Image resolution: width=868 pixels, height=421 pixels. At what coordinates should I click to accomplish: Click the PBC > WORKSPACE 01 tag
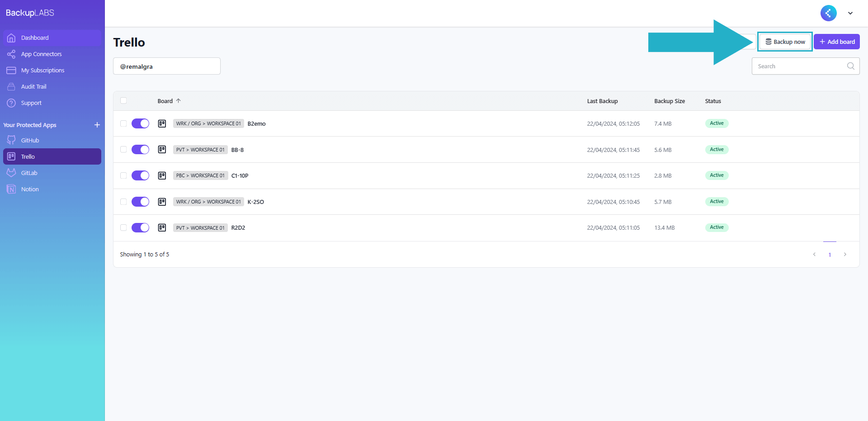click(x=200, y=175)
